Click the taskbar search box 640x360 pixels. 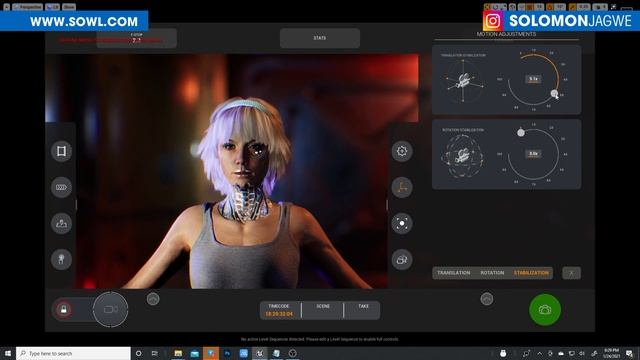point(73,353)
